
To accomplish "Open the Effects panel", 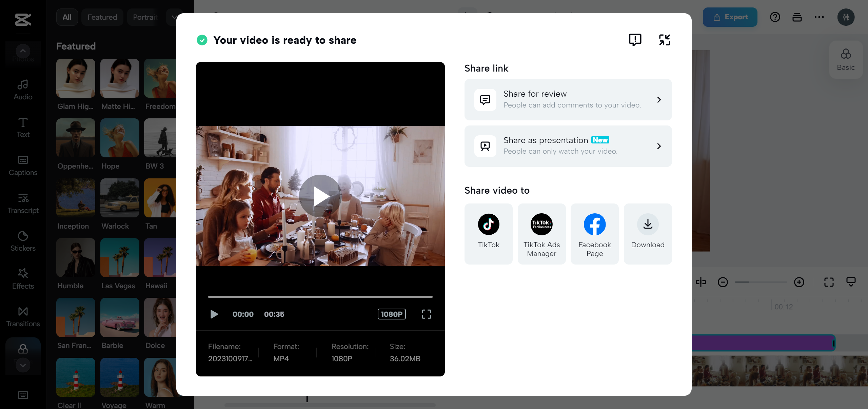I will (x=22, y=278).
